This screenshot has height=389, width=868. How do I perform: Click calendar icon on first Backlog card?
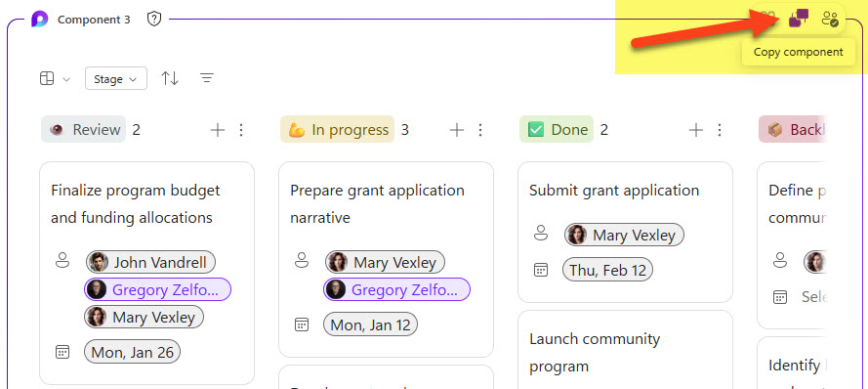pos(780,297)
